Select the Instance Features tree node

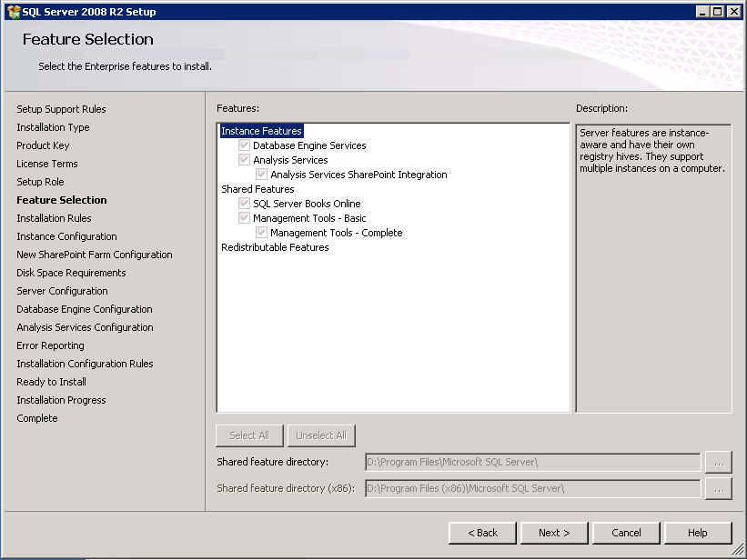pos(261,131)
